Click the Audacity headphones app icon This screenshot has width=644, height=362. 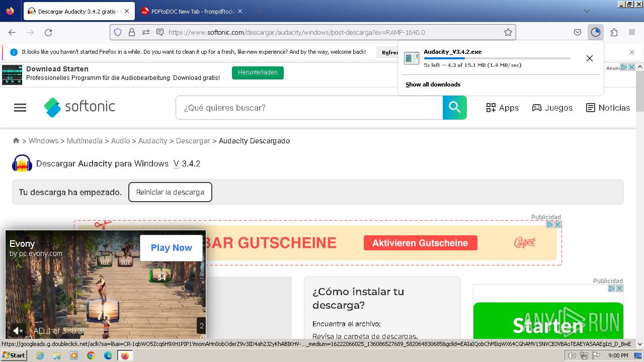pos(22,163)
